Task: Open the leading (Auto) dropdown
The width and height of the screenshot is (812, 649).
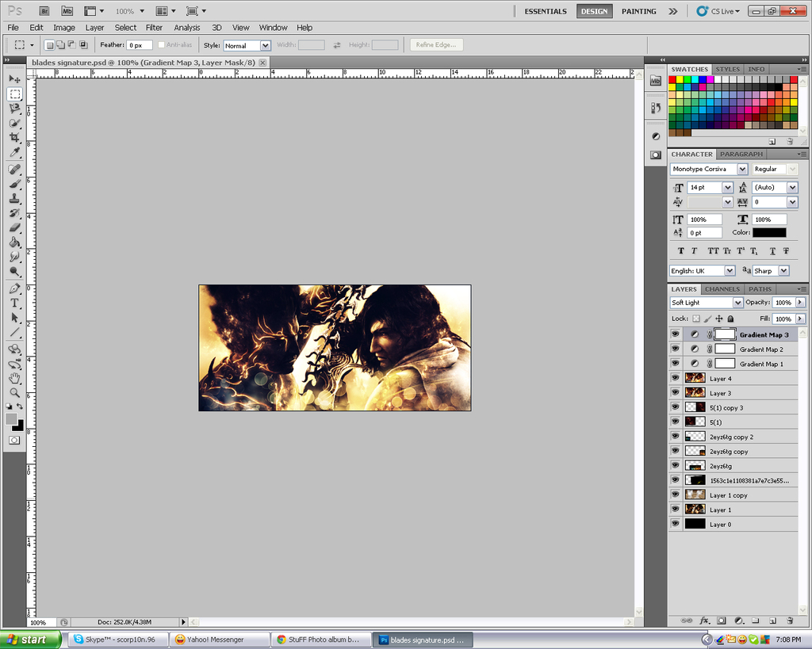Action: pyautogui.click(x=792, y=187)
